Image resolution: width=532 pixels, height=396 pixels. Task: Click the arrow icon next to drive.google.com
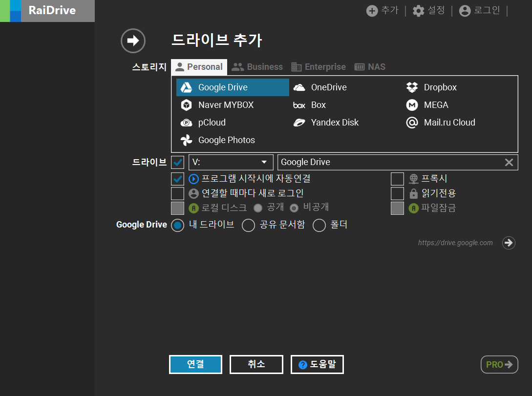coord(509,243)
